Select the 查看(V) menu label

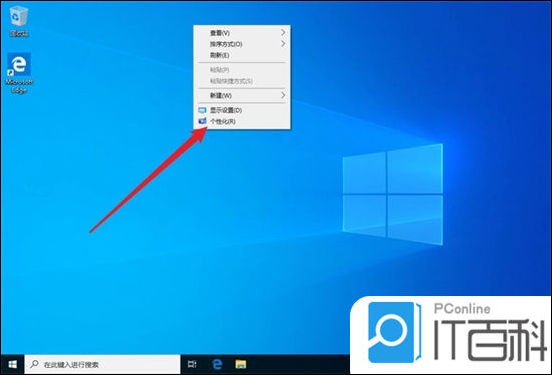220,33
